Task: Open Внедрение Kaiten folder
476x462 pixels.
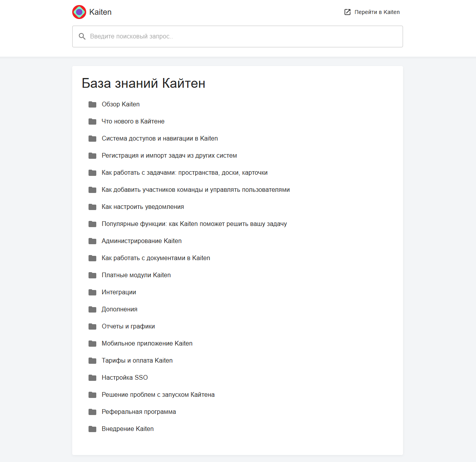Action: (128, 429)
